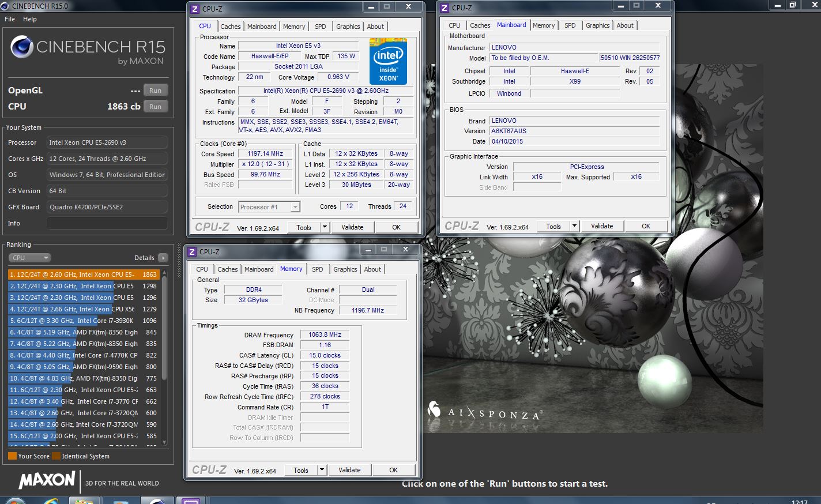Viewport: 821px width, 504px height.
Task: Expand Tools arrow in CPU-Z CPU window
Action: point(325,227)
